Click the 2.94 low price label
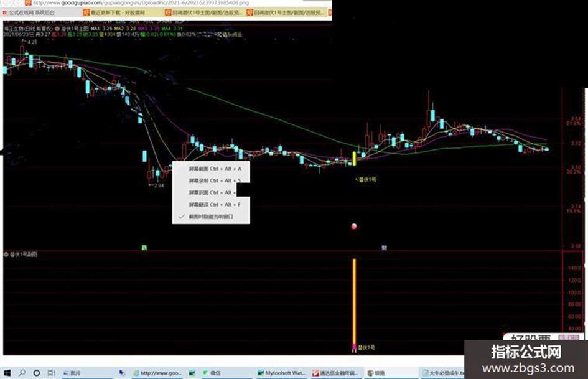The height and width of the screenshot is (379, 588). click(159, 185)
